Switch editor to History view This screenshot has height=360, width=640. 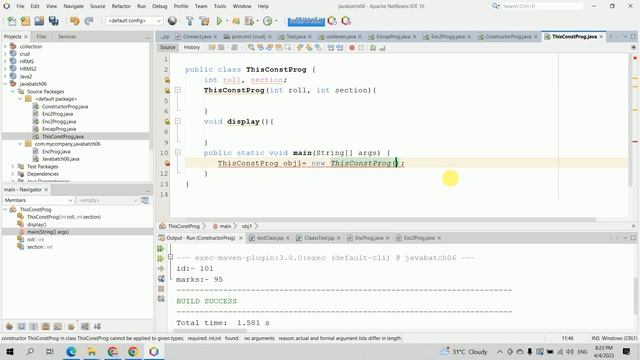tap(191, 47)
